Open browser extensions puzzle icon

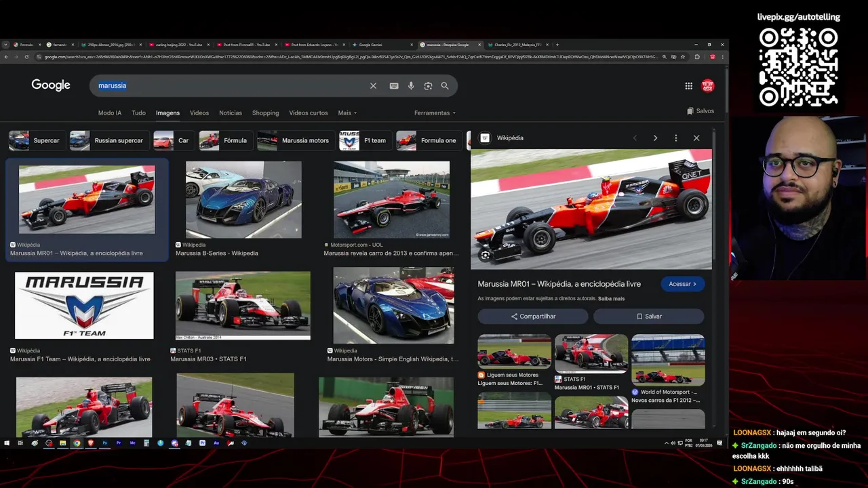click(697, 57)
